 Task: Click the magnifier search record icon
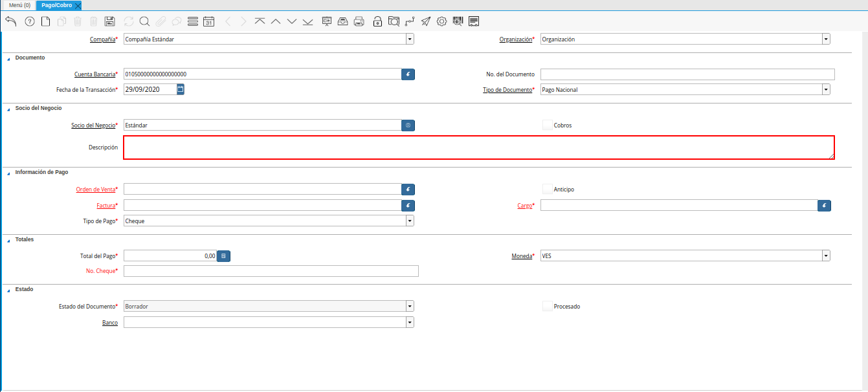(x=144, y=21)
